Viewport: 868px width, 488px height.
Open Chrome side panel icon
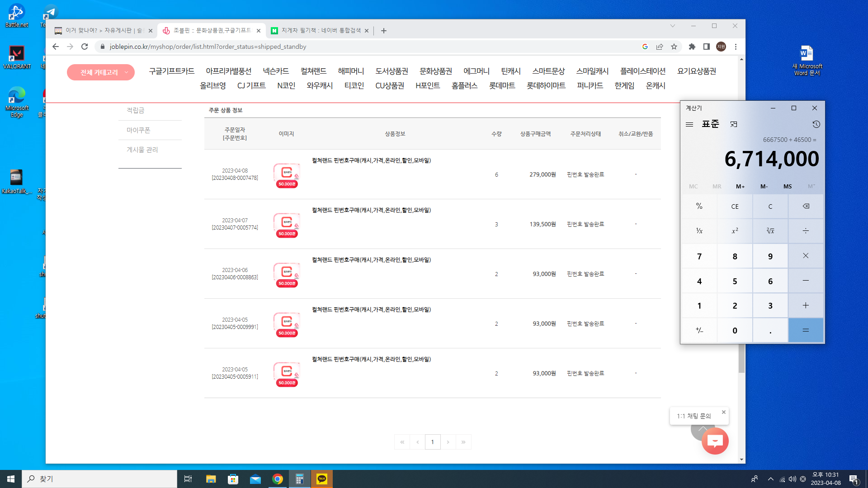point(707,47)
